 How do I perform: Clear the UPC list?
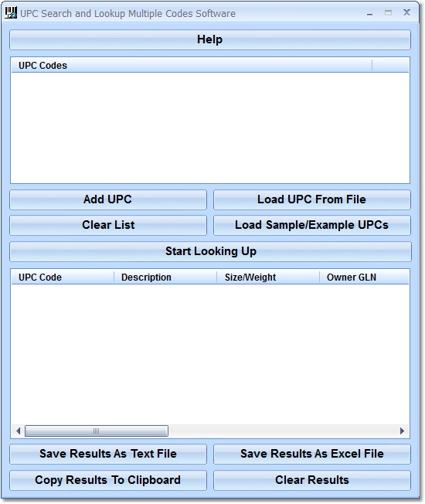pos(108,225)
